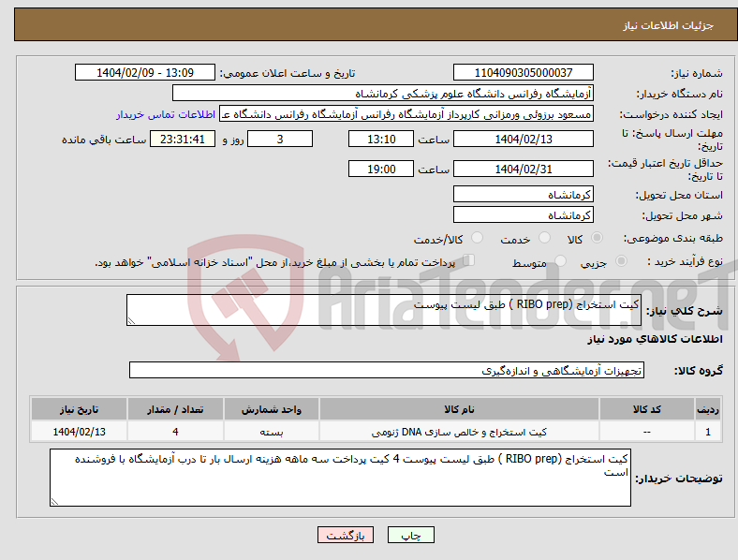Click the buyer organization name field
This screenshot has width=738, height=560.
coord(383,93)
